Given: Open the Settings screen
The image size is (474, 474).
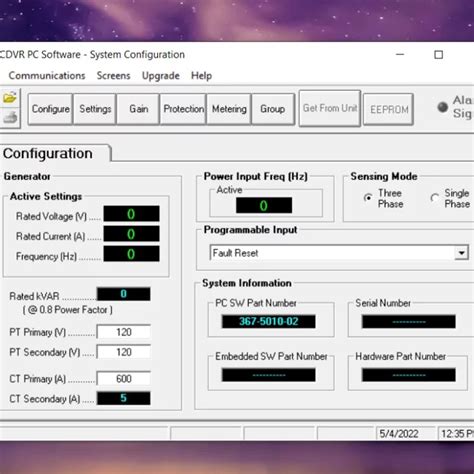Looking at the screenshot, I should pos(95,109).
